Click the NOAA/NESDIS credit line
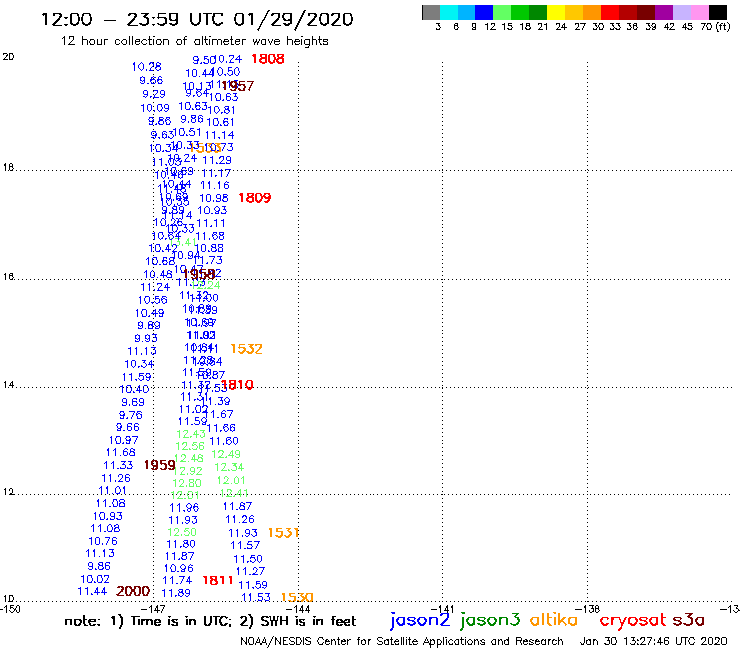740x650 pixels. tap(402, 642)
